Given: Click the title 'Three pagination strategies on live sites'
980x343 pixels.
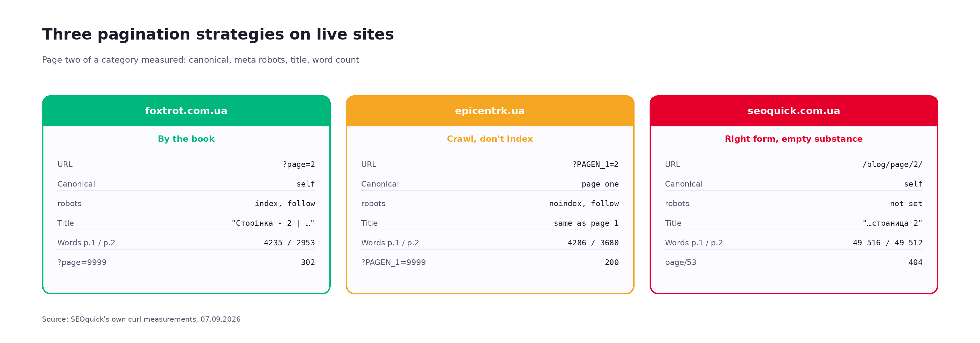Looking at the screenshot, I should click(x=218, y=34).
